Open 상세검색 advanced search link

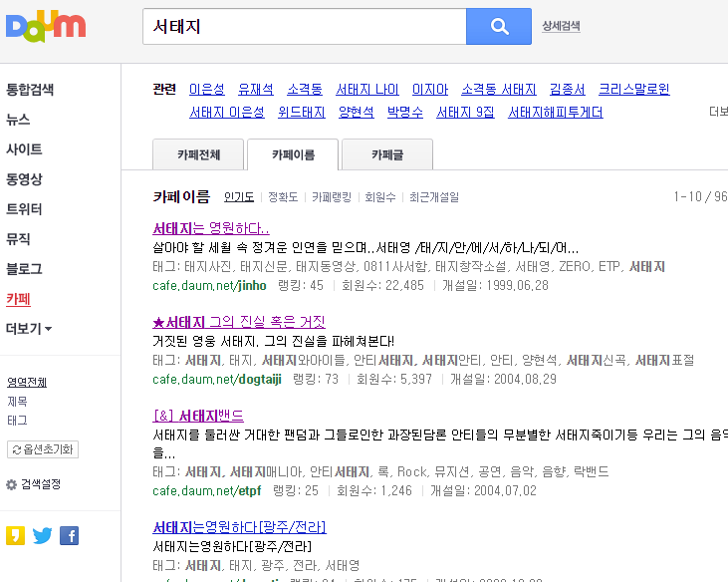(561, 26)
